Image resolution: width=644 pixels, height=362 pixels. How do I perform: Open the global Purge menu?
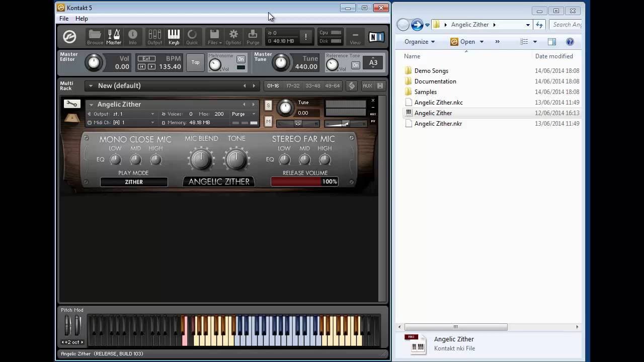[x=253, y=37]
